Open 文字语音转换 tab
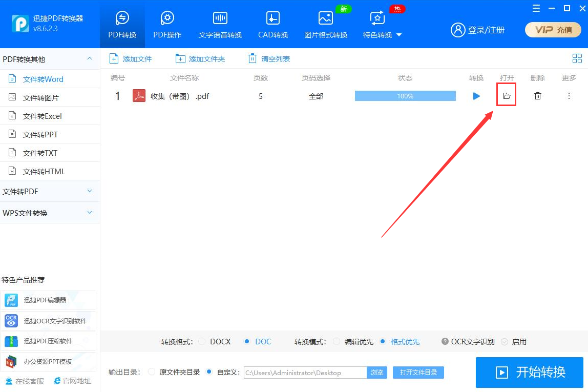Image resolution: width=588 pixels, height=392 pixels. pyautogui.click(x=220, y=25)
